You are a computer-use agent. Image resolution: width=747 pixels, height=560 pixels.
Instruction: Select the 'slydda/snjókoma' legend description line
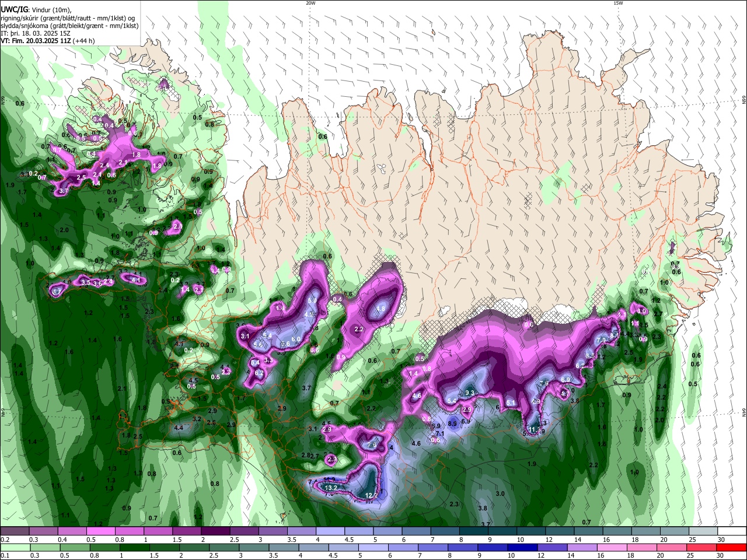coord(69,26)
